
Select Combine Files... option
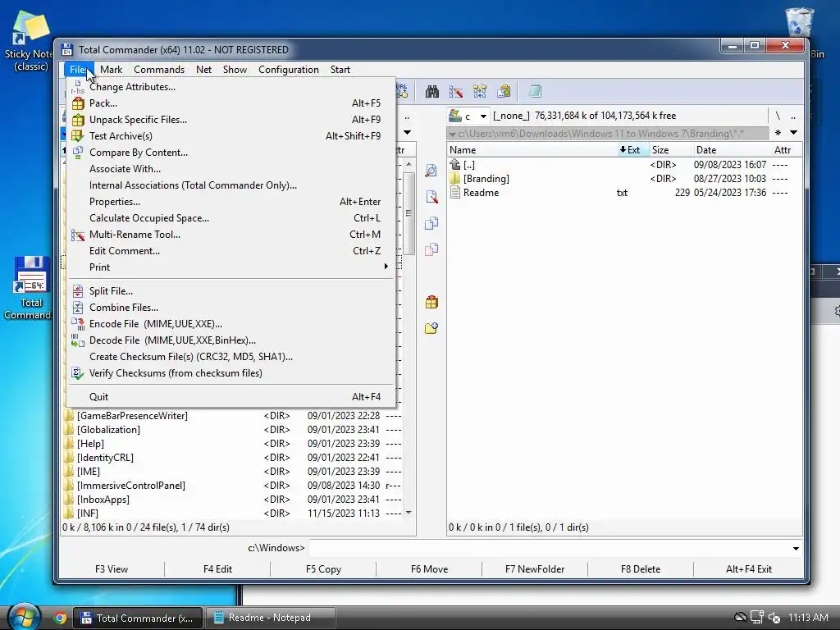(x=231, y=308)
